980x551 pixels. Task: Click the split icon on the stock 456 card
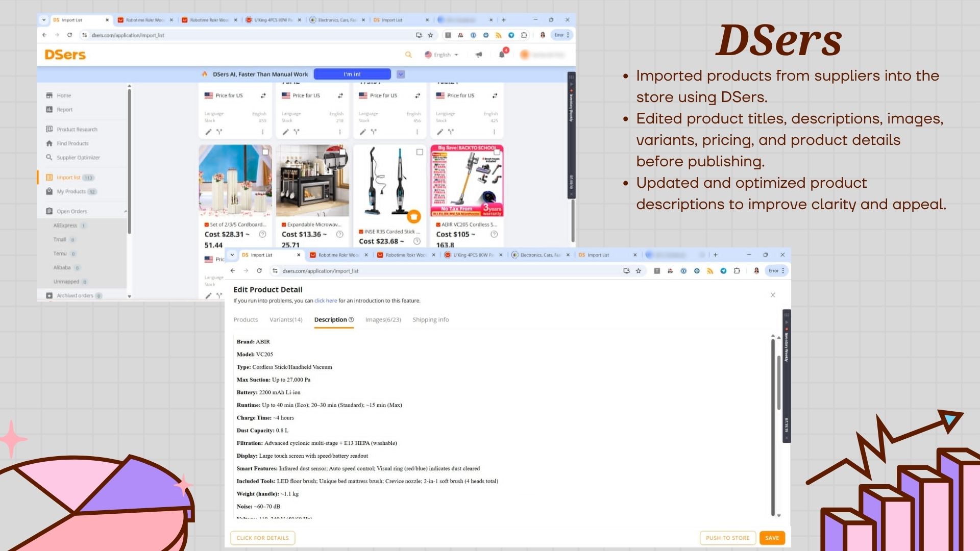(374, 132)
